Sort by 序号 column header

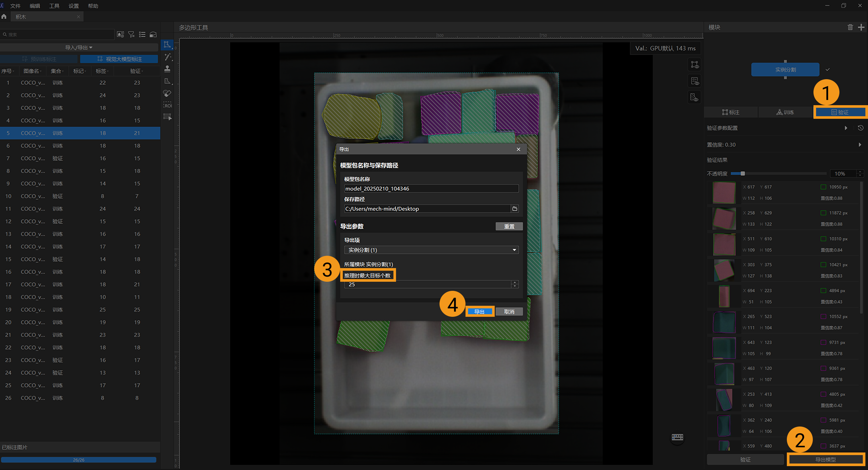[8, 71]
